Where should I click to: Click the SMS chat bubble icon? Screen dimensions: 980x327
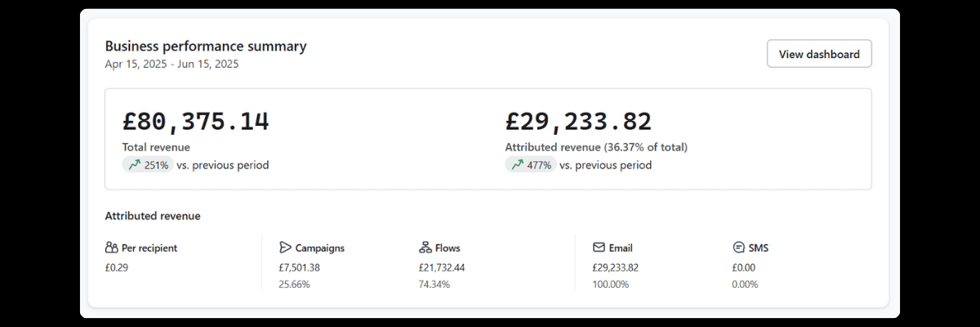coord(738,248)
